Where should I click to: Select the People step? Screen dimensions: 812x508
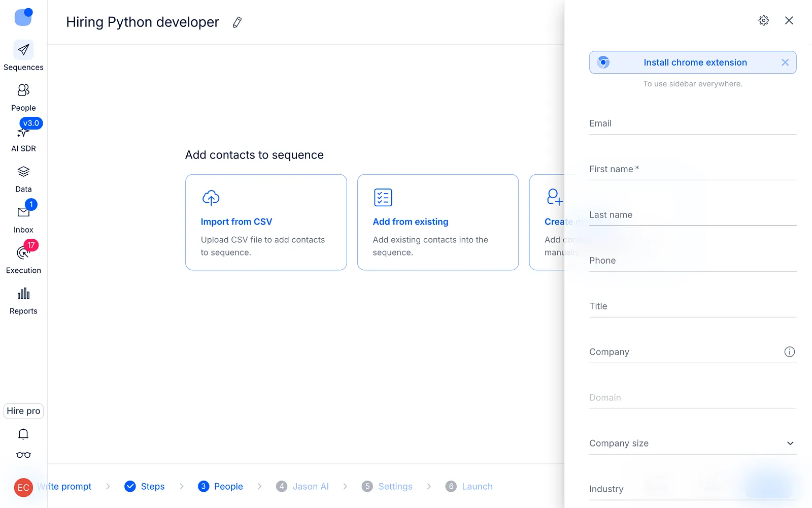(x=220, y=487)
